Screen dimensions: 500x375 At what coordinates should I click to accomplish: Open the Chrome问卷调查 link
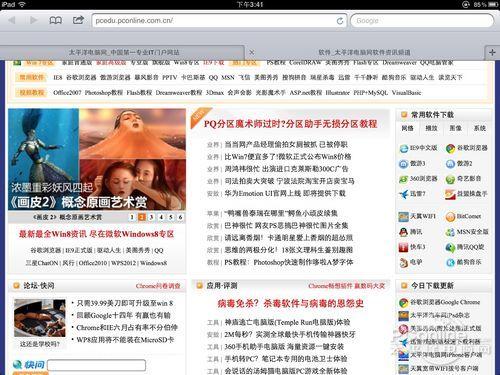(158, 286)
